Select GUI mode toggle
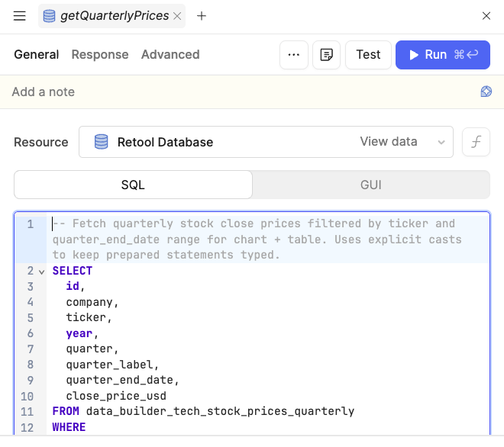Screen dimensions: 504x447 point(371,185)
